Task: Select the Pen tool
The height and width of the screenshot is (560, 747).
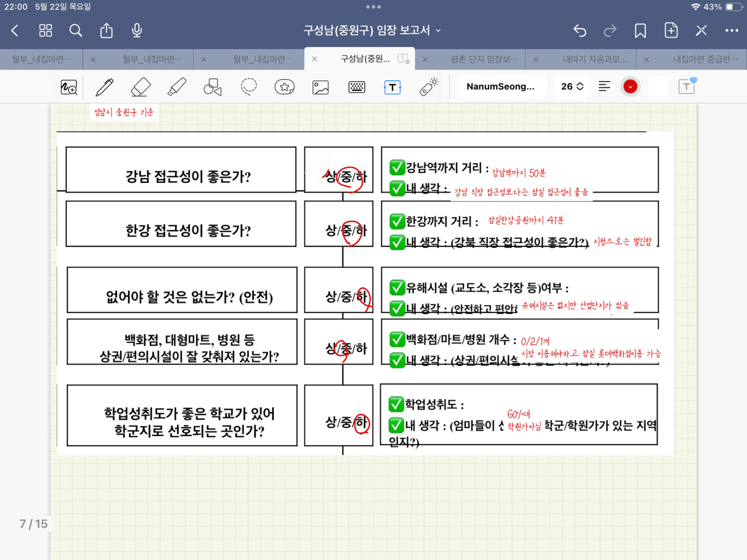Action: (104, 87)
